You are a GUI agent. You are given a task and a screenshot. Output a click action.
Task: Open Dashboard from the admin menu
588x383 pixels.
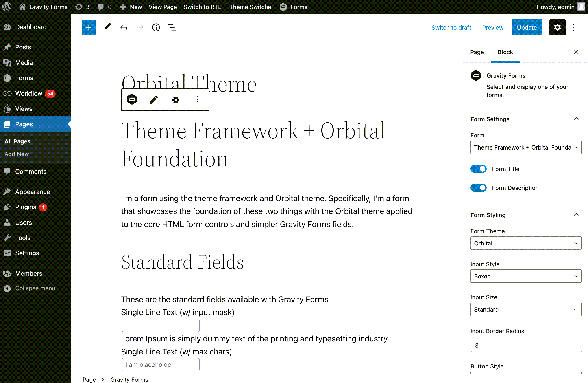tap(35, 27)
